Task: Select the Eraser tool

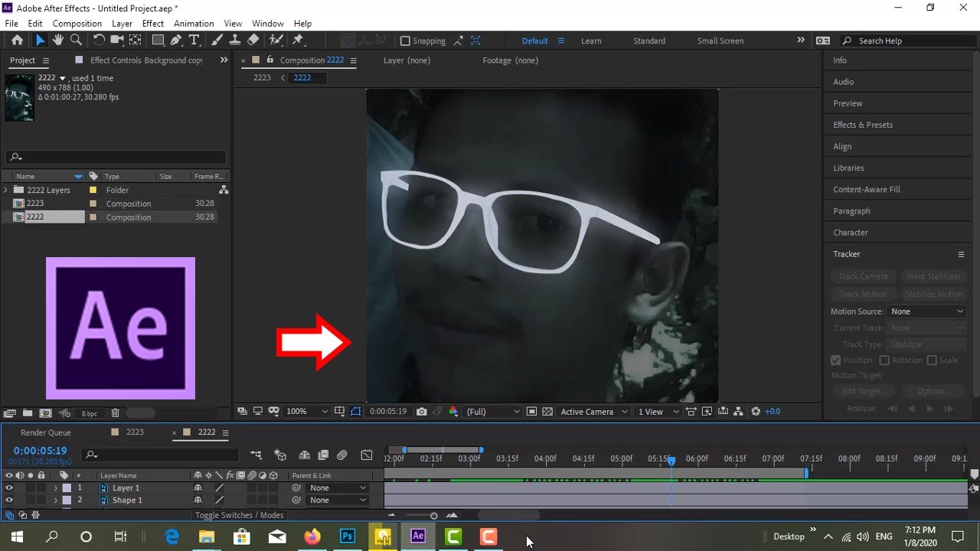Action: pyautogui.click(x=253, y=41)
